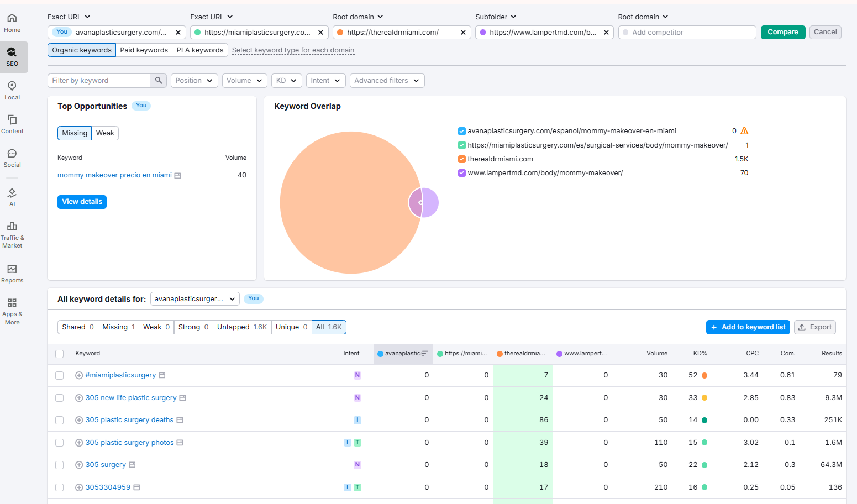Click Add to keyword list button

748,327
